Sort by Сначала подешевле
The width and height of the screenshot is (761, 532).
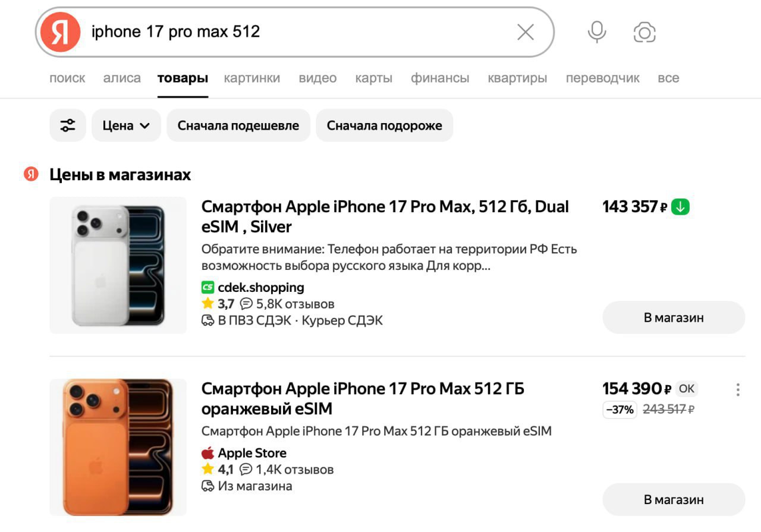coord(238,125)
